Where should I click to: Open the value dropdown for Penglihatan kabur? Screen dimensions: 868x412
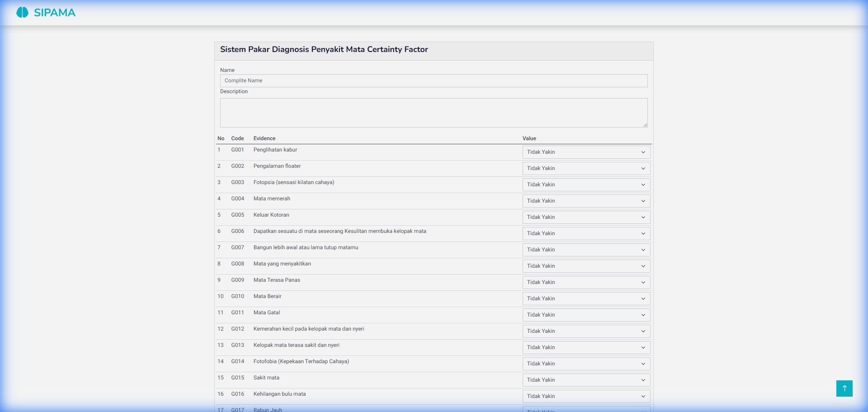click(x=586, y=152)
